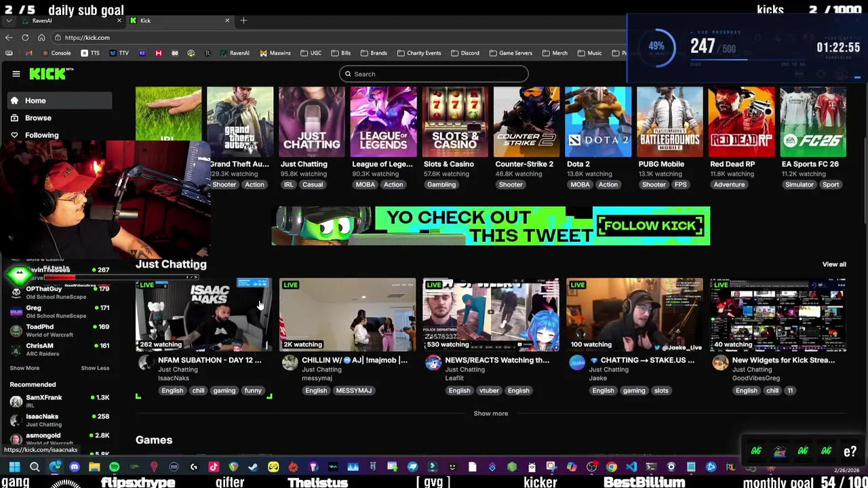
Task: Click the MESSYMAJ tag
Action: click(x=353, y=390)
